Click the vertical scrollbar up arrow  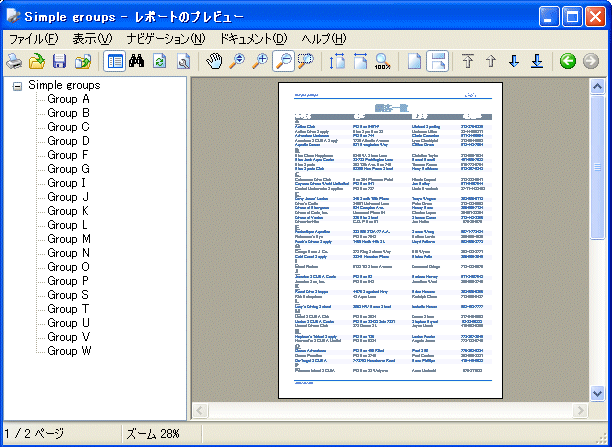[597, 86]
